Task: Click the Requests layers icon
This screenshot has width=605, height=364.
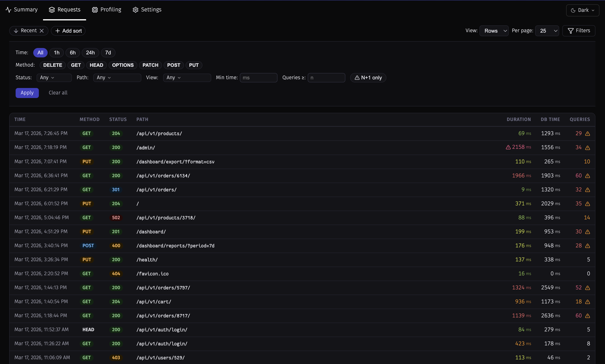Action: 52,10
